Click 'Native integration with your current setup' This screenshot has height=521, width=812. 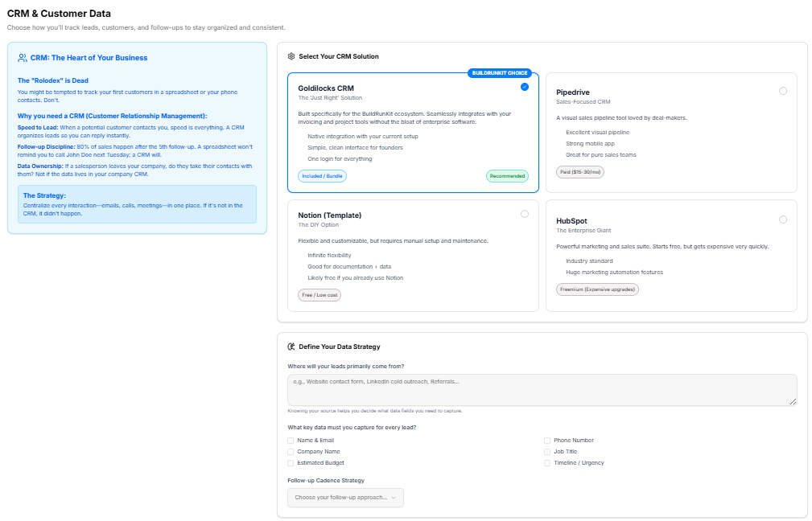coord(362,137)
